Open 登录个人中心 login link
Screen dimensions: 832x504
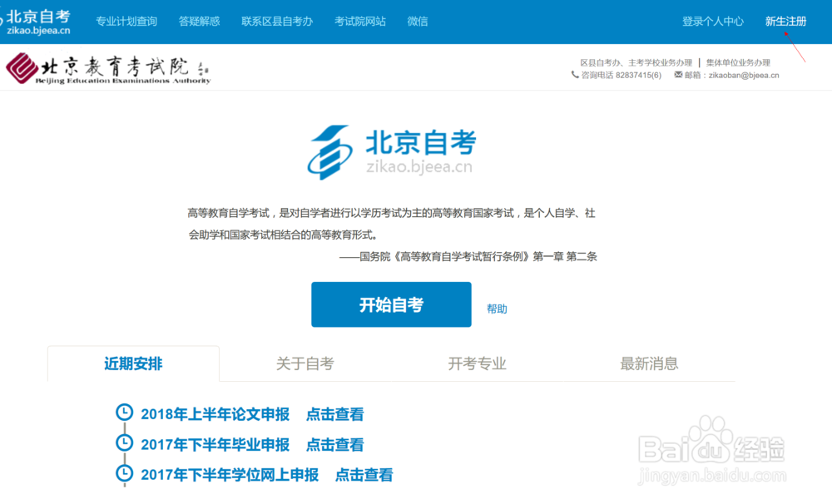[713, 22]
